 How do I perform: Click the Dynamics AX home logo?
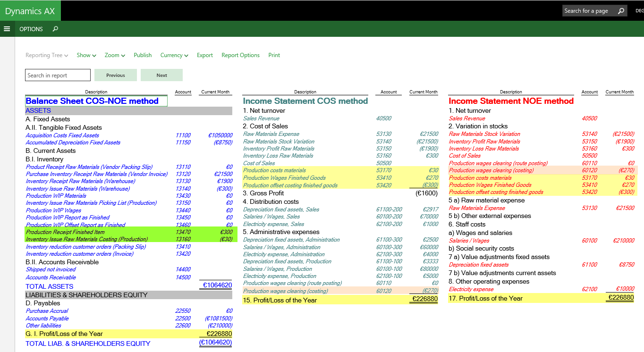pos(30,11)
